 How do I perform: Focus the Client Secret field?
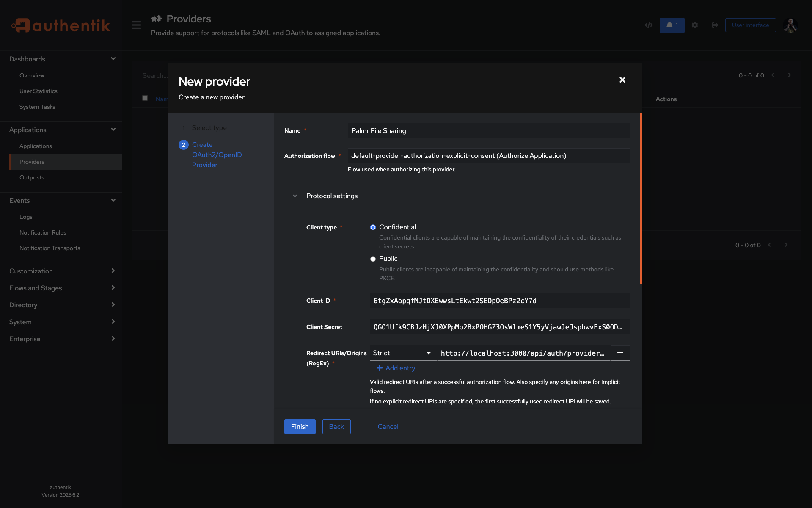click(x=500, y=327)
